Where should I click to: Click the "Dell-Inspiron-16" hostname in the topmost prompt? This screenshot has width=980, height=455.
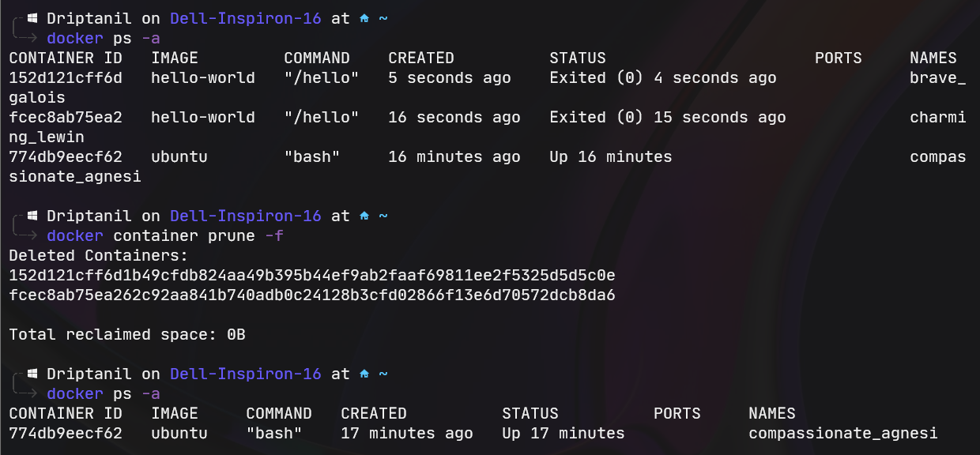coord(246,18)
